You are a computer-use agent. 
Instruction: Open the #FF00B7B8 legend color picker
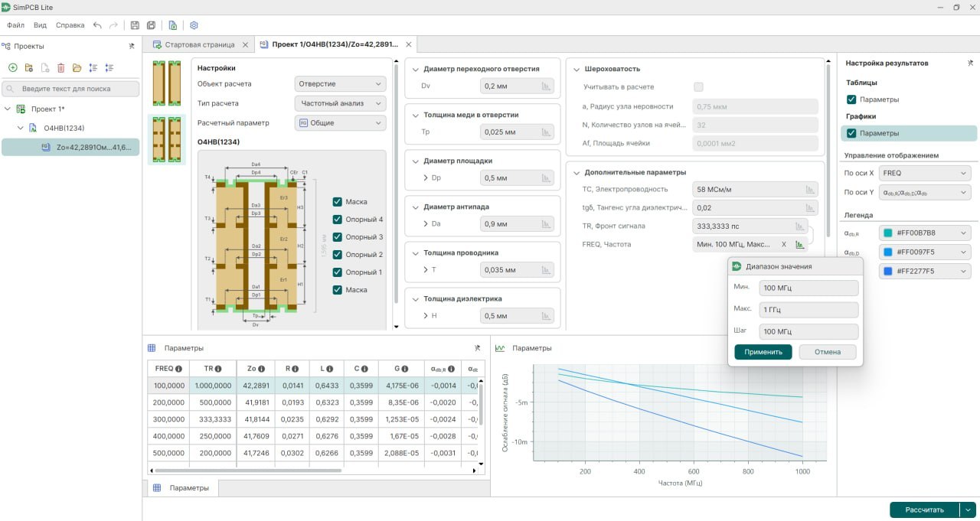pos(925,233)
